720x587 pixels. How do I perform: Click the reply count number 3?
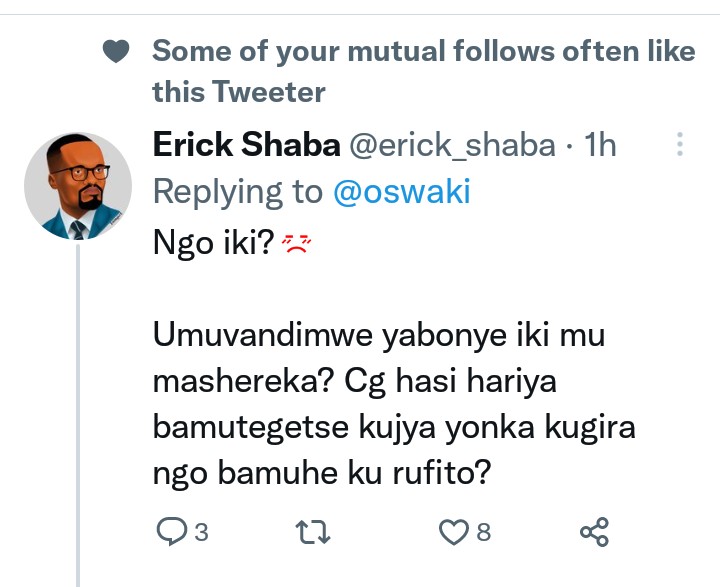tap(201, 533)
